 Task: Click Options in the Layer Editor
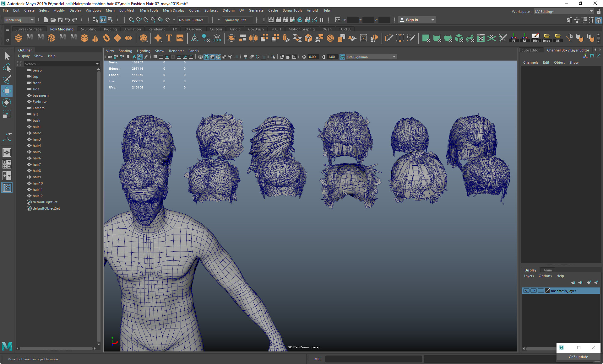coord(545,276)
